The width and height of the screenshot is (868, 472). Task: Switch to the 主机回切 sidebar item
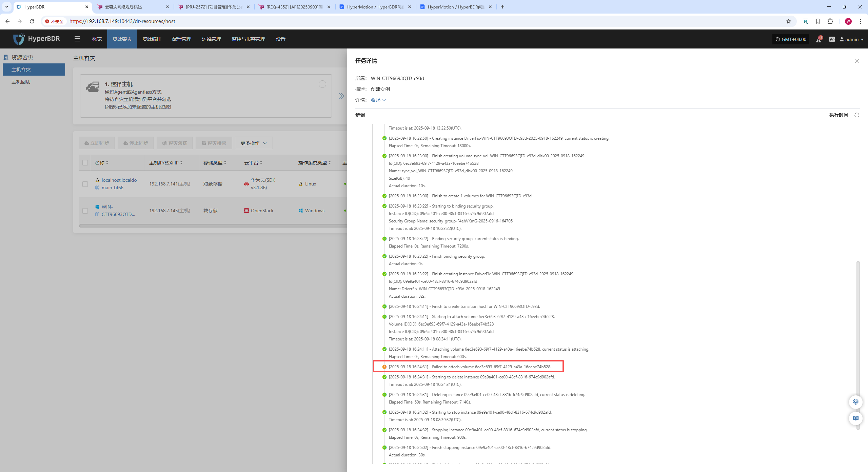[21, 82]
